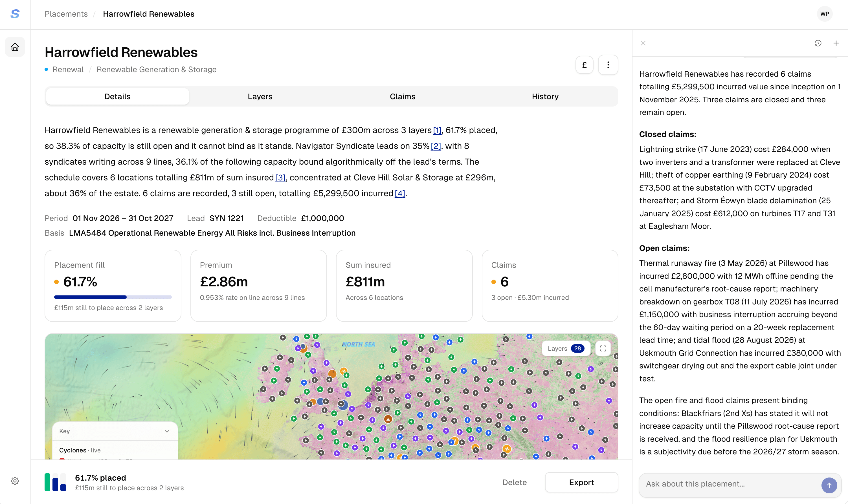Open the Premium £2.86m card
Viewport: 848px width, 504px height.
pos(258,286)
